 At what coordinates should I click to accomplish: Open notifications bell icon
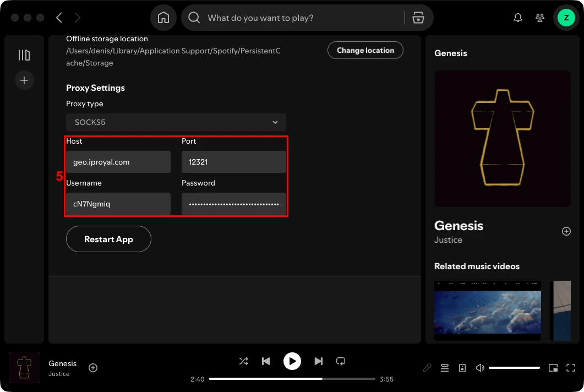(x=518, y=18)
